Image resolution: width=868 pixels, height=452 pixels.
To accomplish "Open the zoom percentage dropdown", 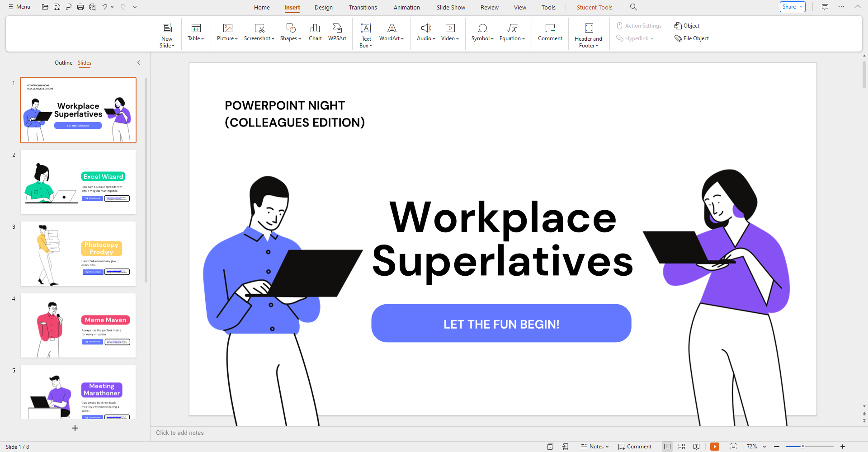I will click(764, 447).
